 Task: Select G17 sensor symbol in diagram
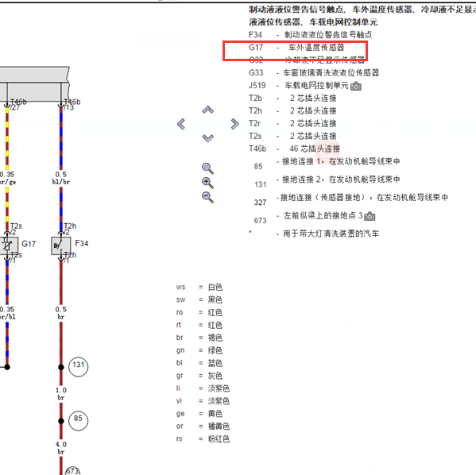9,246
